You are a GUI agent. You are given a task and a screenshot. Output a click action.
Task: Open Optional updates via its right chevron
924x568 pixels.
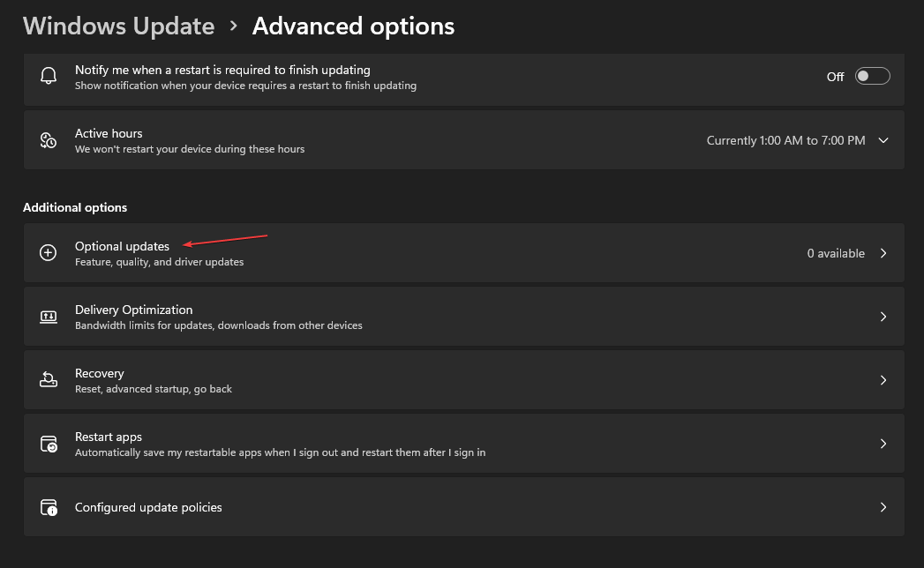(883, 253)
